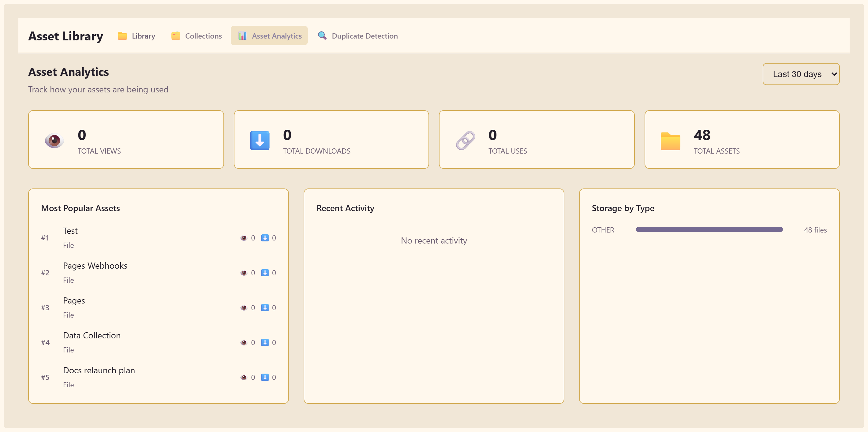Select the Data Collection asset name
The height and width of the screenshot is (432, 868).
pos(92,335)
